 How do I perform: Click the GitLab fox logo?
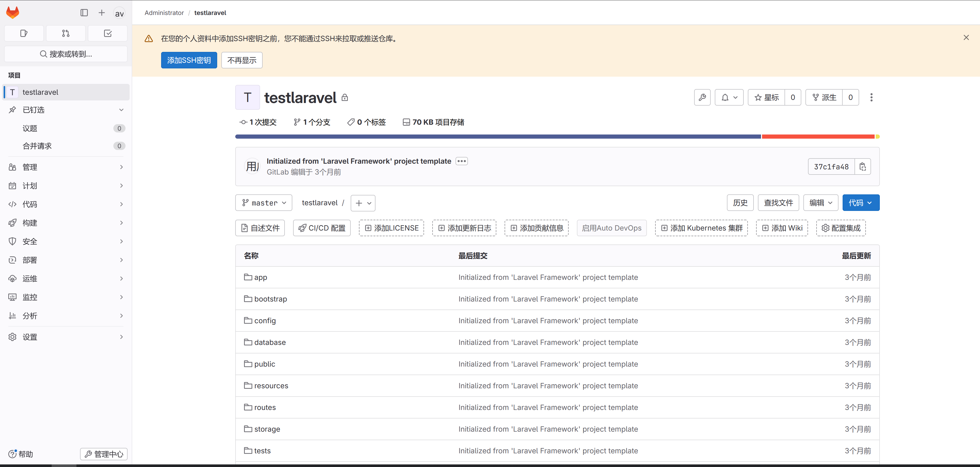13,13
